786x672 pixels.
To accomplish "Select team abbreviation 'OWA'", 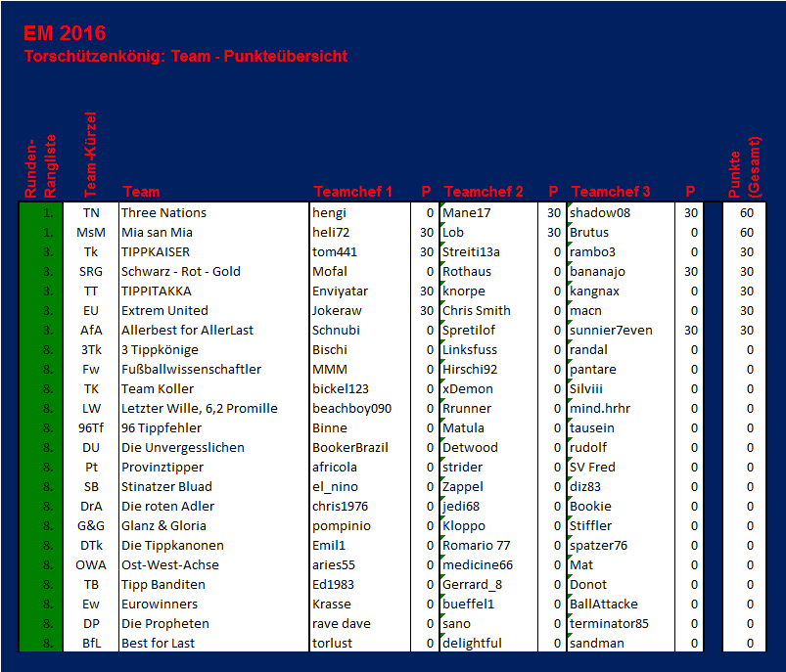I will pos(91,564).
